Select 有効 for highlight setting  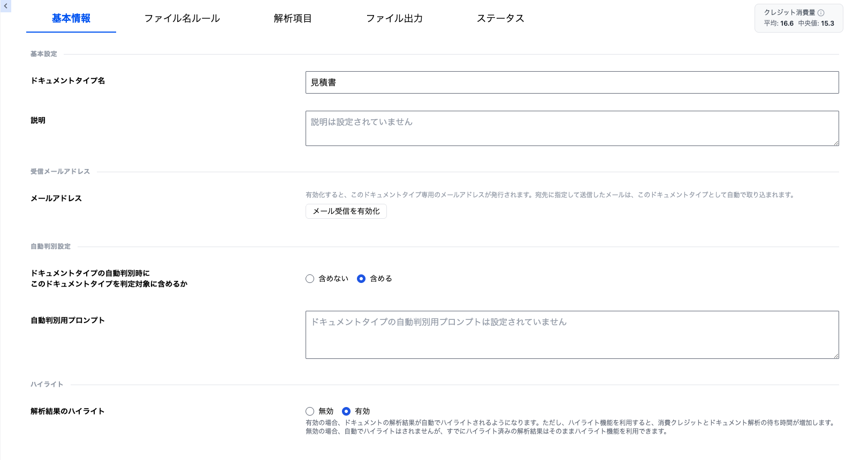(x=346, y=411)
